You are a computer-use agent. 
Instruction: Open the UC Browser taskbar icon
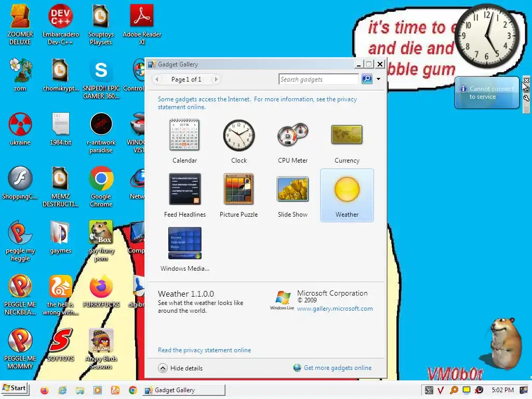(x=115, y=390)
